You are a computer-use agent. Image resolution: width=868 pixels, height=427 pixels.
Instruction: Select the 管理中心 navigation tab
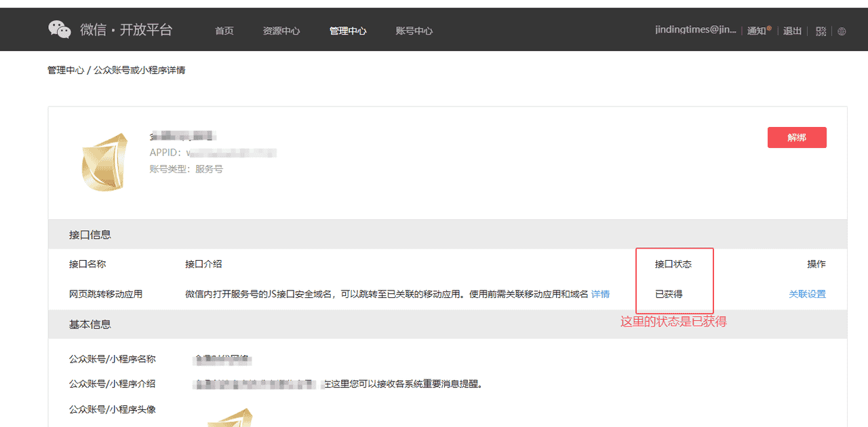[348, 31]
